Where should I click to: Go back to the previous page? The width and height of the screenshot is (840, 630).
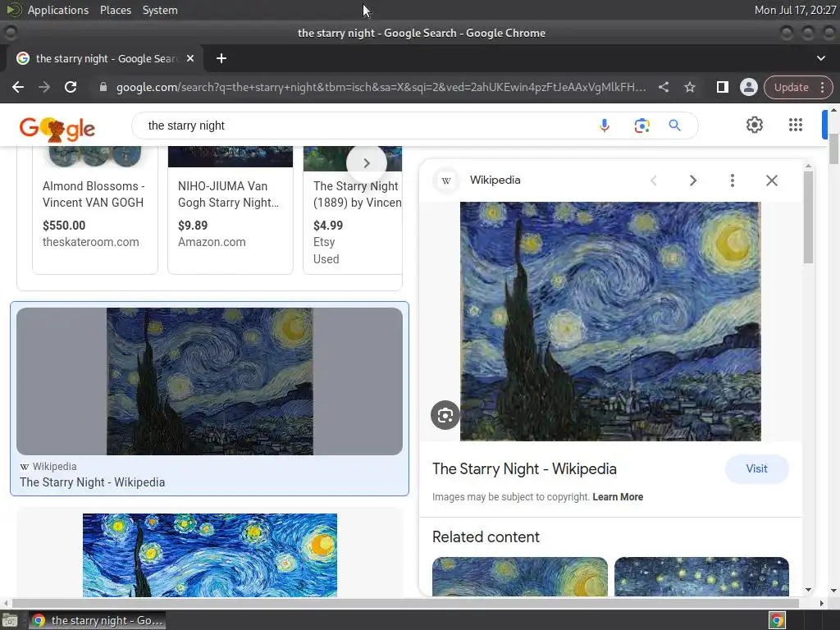[18, 87]
